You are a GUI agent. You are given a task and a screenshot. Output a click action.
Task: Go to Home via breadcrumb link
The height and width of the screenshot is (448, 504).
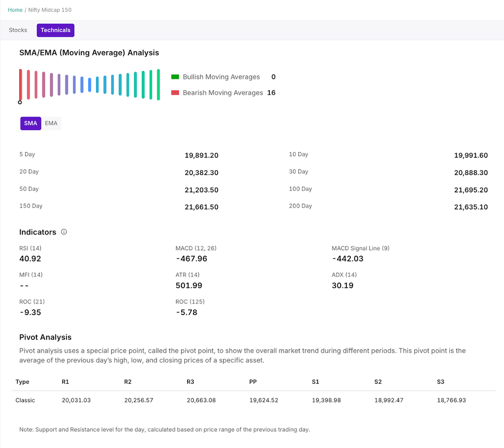coord(15,10)
